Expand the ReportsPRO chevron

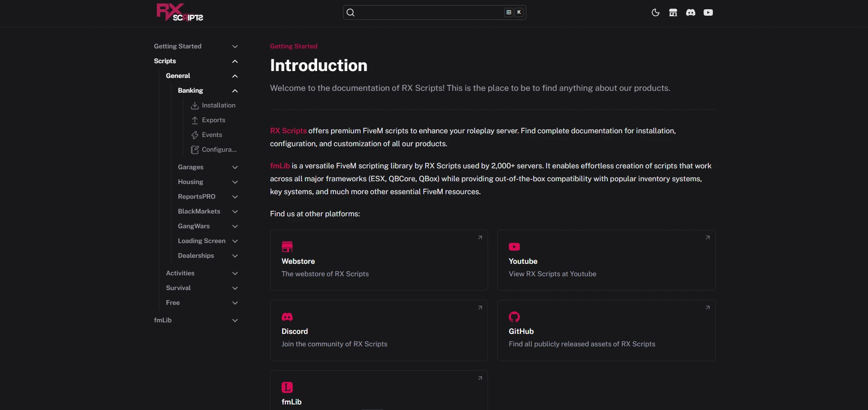click(x=235, y=197)
